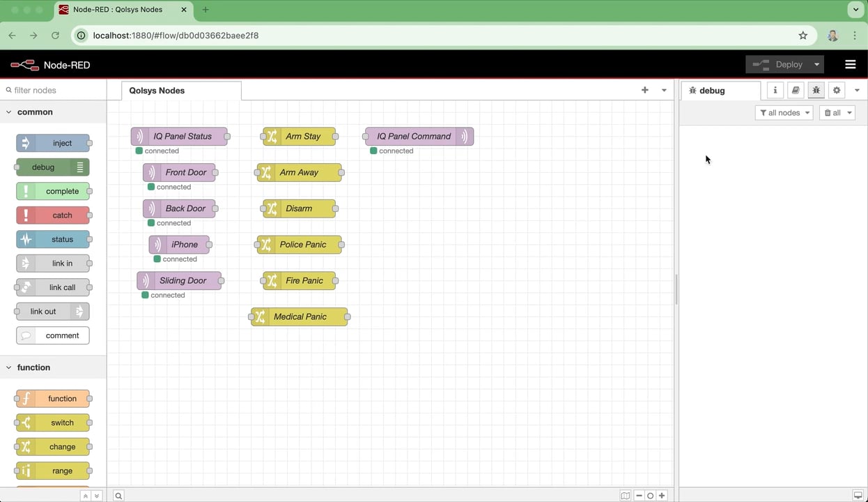Screen dimensions: 868x502
Task: Select the Arm Stay change node
Action: pyautogui.click(x=300, y=136)
